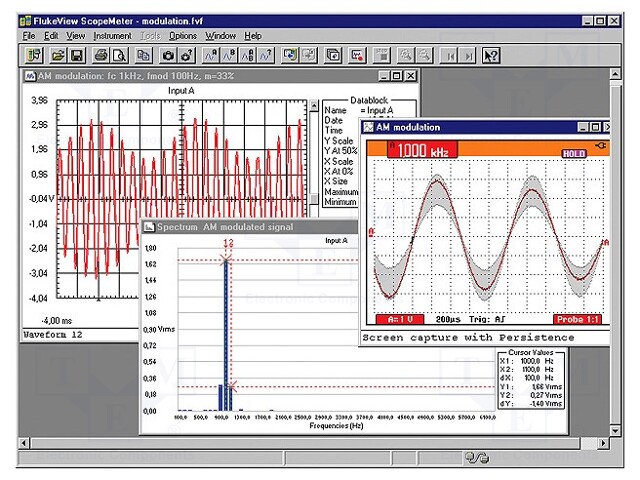Click the Probe 1:1 label on scope display
The width and height of the screenshot is (640, 480).
click(x=580, y=318)
